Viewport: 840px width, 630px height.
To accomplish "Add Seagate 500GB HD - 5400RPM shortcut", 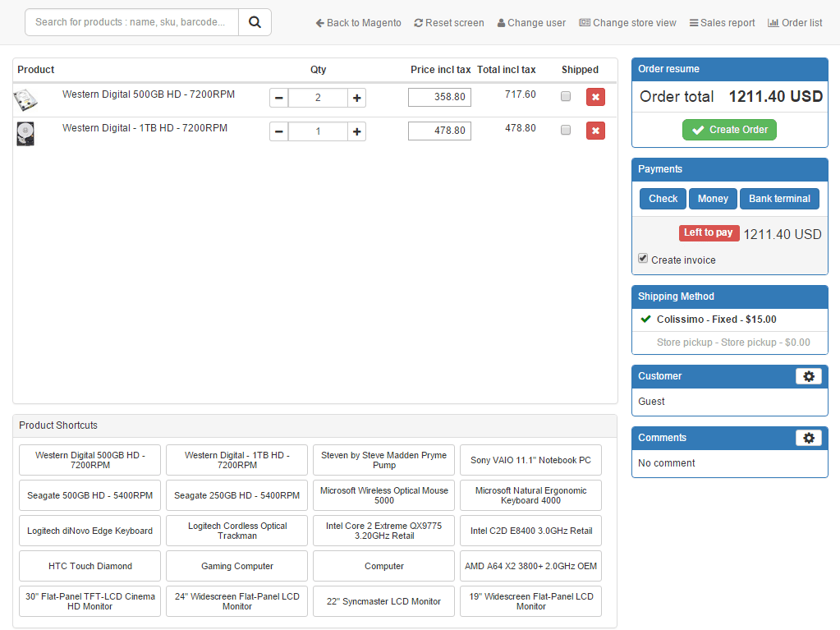I will point(90,495).
